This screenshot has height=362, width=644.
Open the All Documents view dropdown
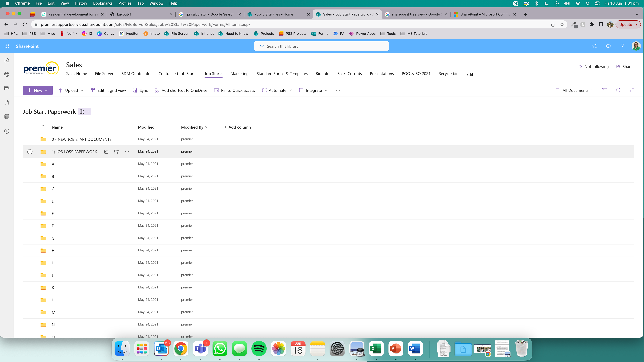tap(574, 90)
